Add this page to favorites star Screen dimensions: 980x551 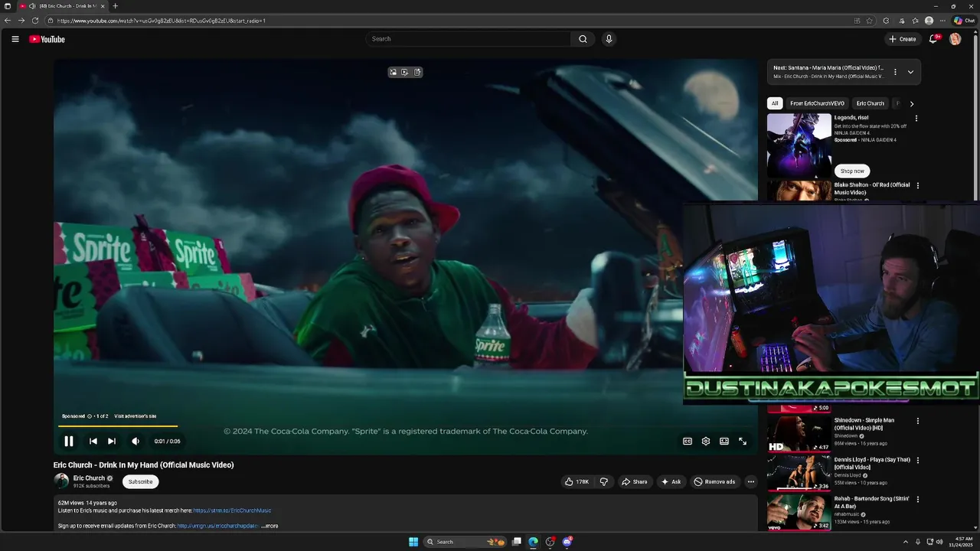pos(870,21)
